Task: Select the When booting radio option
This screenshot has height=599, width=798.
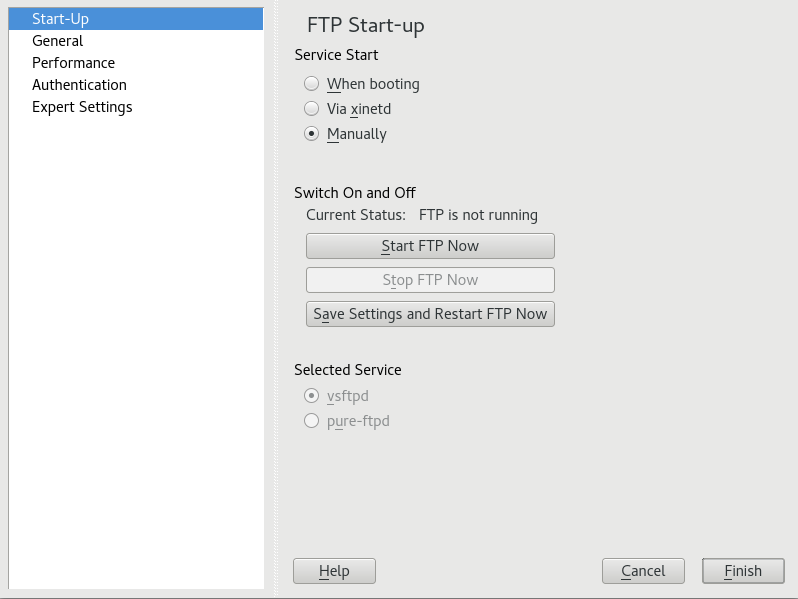Action: coord(312,84)
